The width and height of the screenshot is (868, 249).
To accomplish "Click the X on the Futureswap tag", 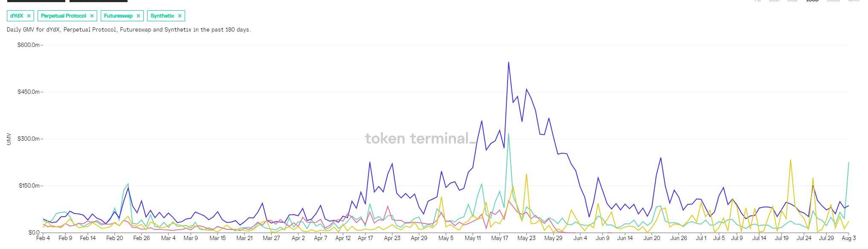I will click(x=138, y=16).
